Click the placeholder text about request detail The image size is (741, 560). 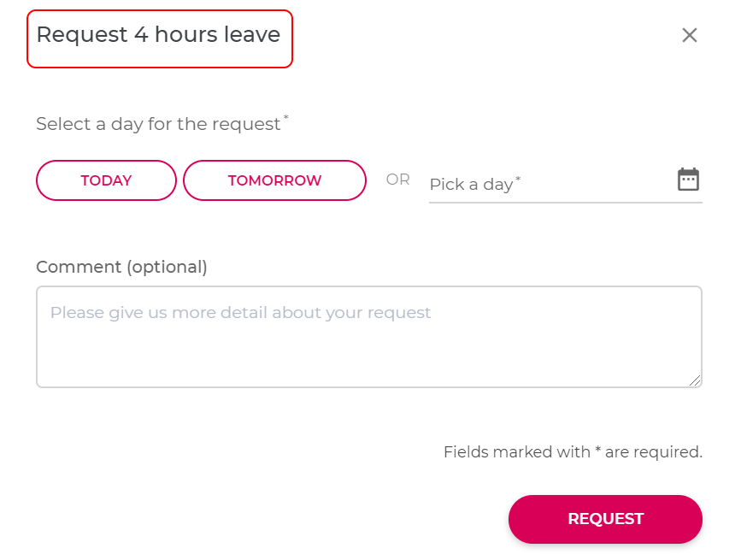tap(240, 313)
